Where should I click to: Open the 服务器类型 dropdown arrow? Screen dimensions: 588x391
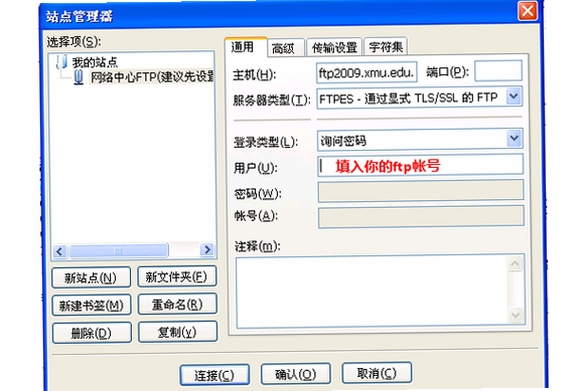click(514, 97)
